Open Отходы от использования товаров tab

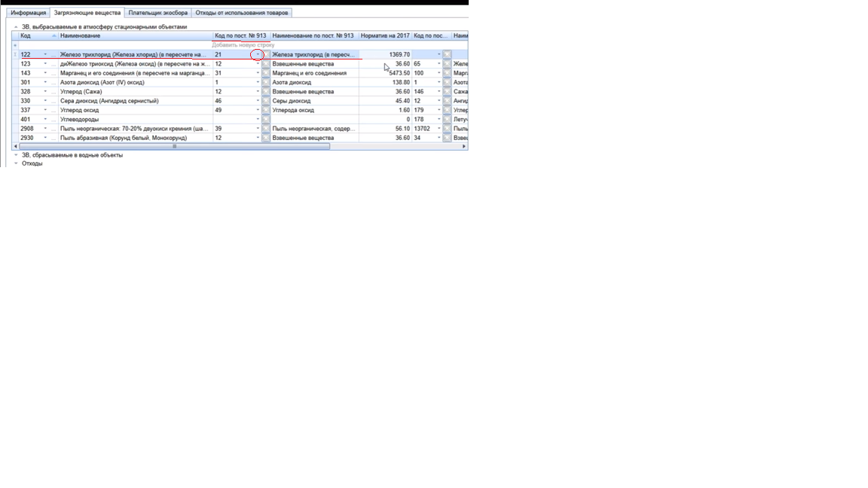point(241,13)
